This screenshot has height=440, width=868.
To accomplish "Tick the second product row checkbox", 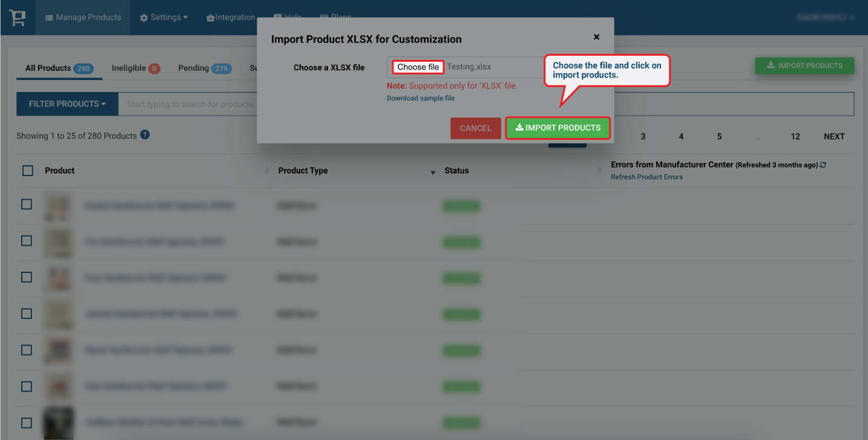I will click(x=27, y=241).
